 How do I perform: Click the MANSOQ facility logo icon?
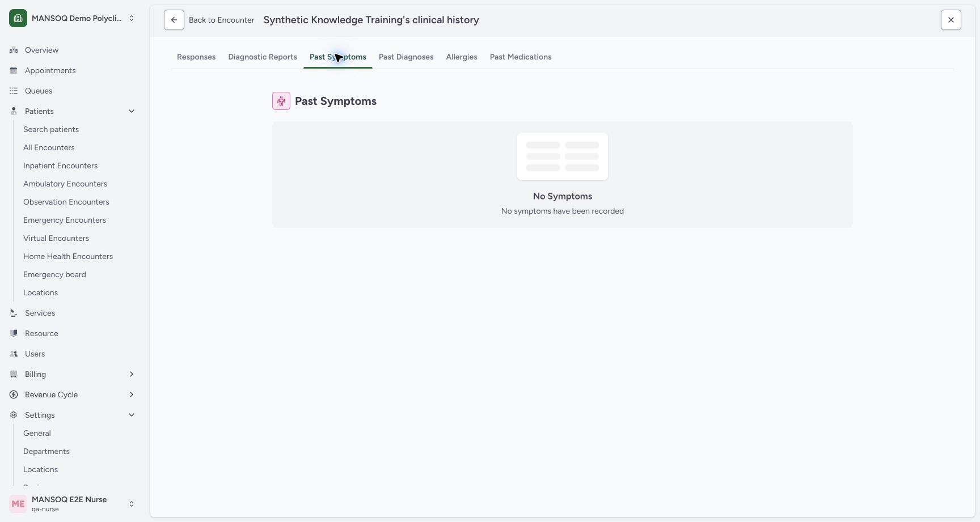coord(18,18)
